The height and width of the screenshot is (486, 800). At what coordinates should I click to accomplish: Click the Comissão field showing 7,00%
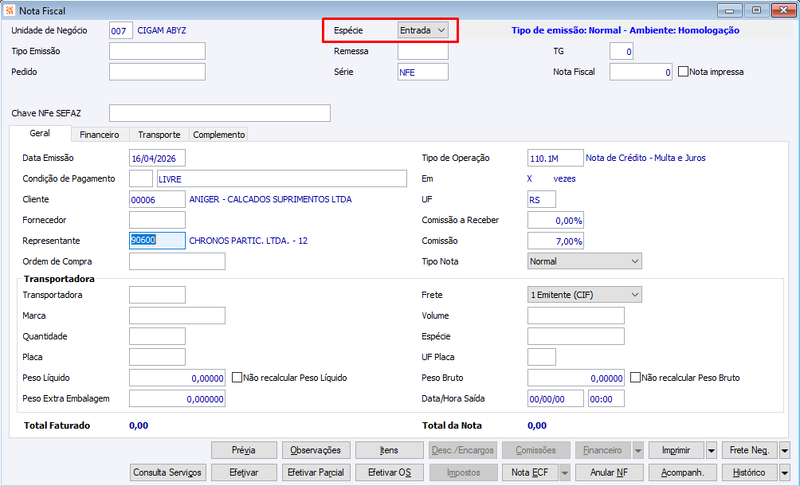pyautogui.click(x=555, y=241)
